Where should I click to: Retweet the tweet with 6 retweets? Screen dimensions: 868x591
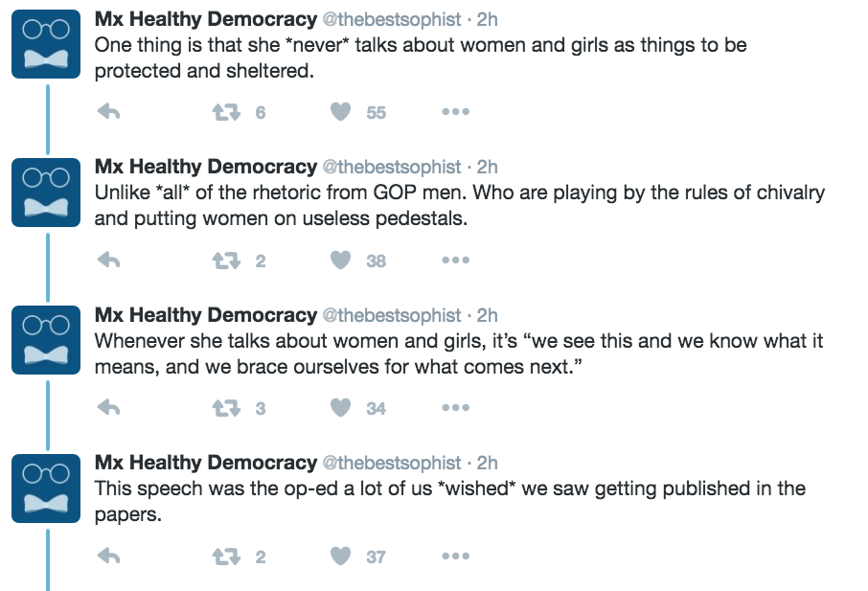tap(226, 112)
